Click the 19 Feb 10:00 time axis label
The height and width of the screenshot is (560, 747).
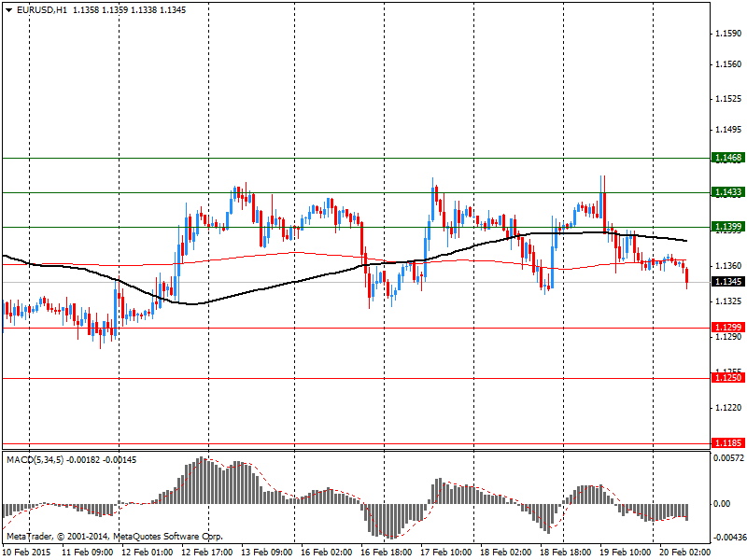pos(626,553)
